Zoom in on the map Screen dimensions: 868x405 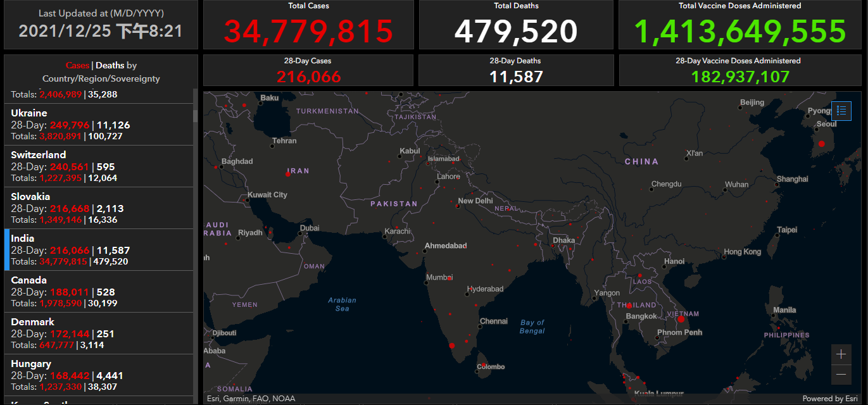[x=841, y=354]
